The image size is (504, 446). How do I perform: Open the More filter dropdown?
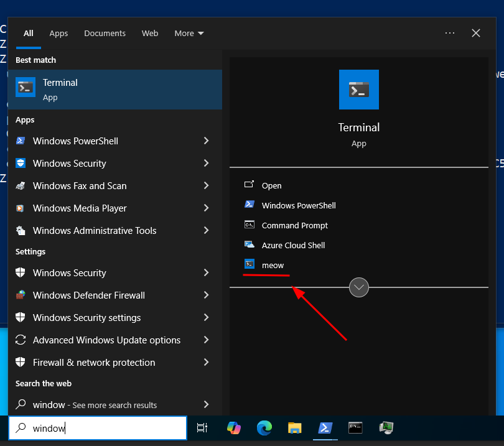click(x=189, y=34)
